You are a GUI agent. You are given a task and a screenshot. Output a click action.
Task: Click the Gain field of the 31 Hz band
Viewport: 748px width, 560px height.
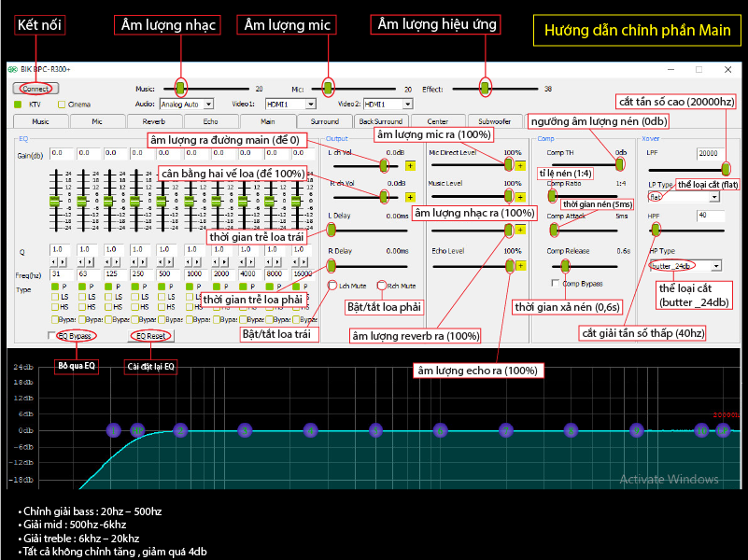point(62,153)
